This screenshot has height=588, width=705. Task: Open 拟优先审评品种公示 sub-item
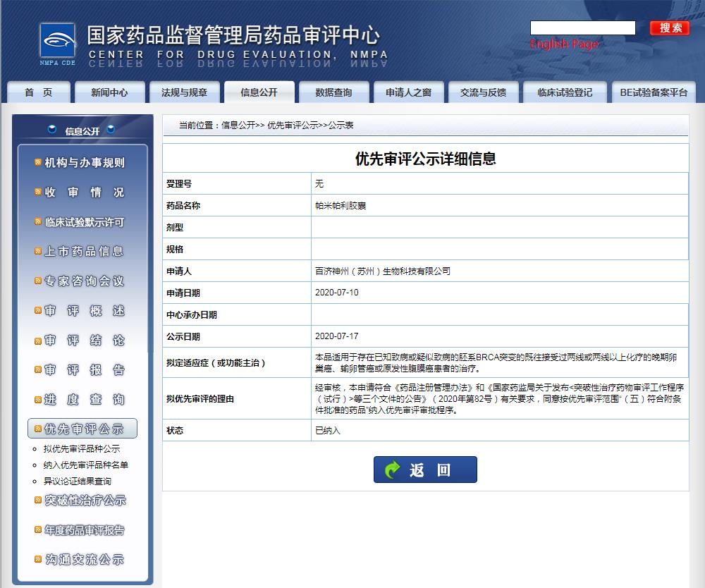[81, 449]
